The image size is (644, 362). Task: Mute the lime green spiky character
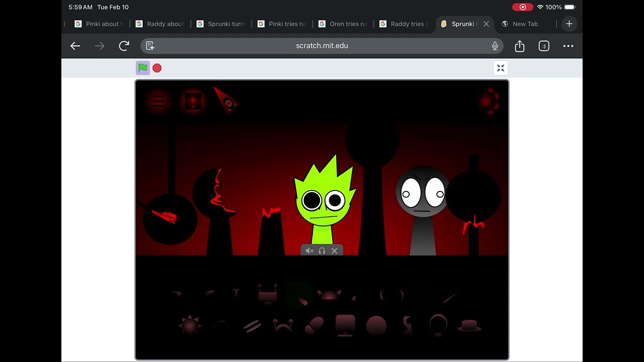pos(309,251)
